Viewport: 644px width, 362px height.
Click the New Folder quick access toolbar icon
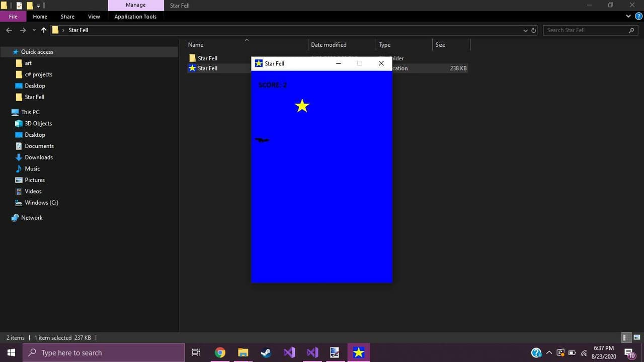(x=30, y=6)
